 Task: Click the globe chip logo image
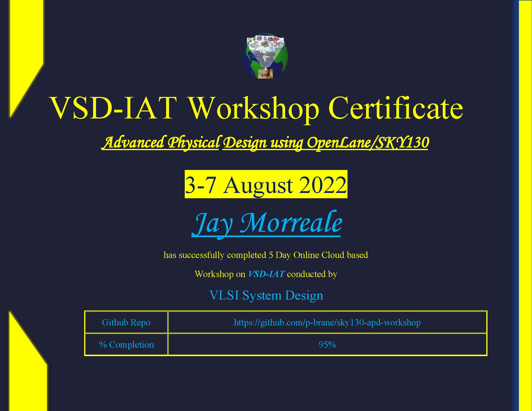click(266, 56)
